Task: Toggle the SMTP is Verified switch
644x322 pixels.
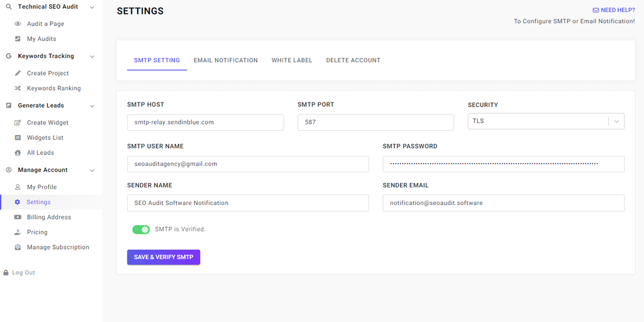Action: pyautogui.click(x=141, y=230)
